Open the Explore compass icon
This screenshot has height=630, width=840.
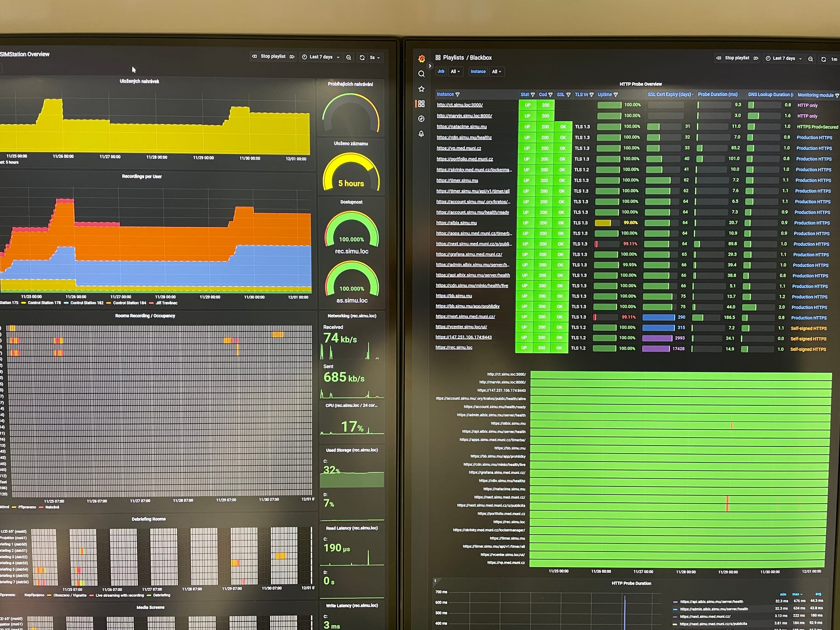[x=421, y=119]
